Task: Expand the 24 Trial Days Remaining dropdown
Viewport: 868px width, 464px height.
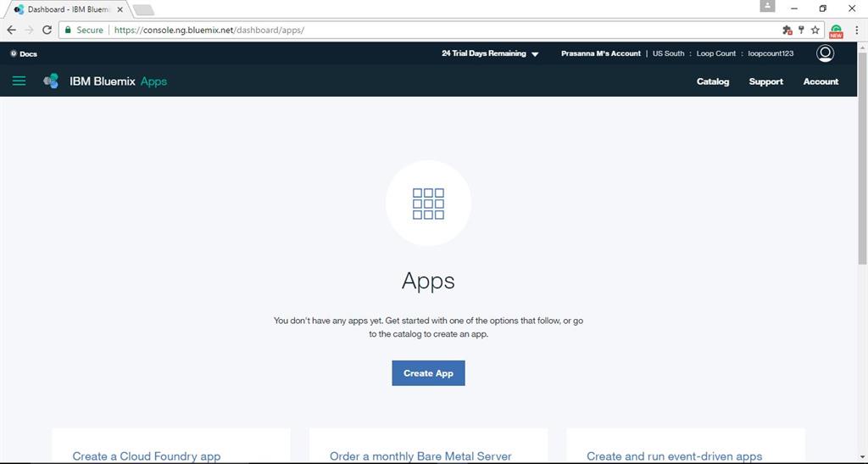Action: tap(490, 53)
